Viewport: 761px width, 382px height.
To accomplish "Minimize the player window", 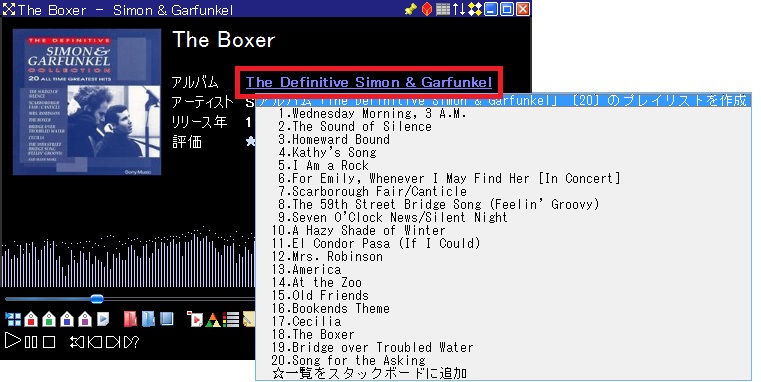I will (491, 9).
